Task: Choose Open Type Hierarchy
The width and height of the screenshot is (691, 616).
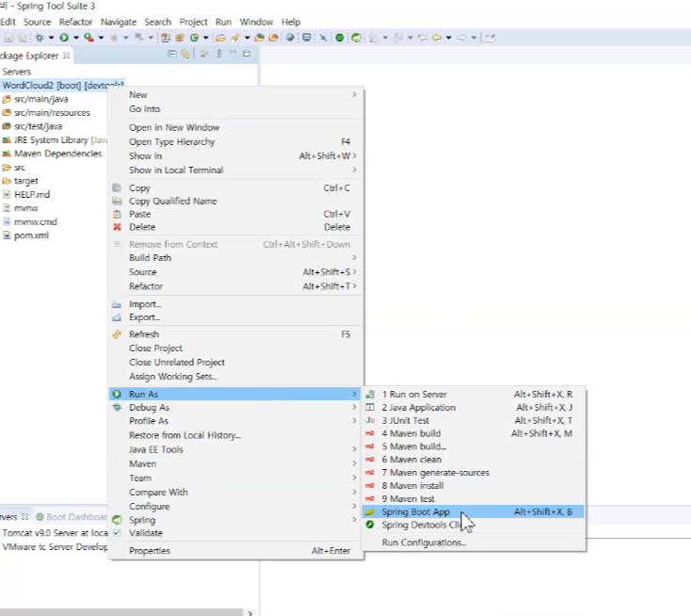Action: click(235, 141)
